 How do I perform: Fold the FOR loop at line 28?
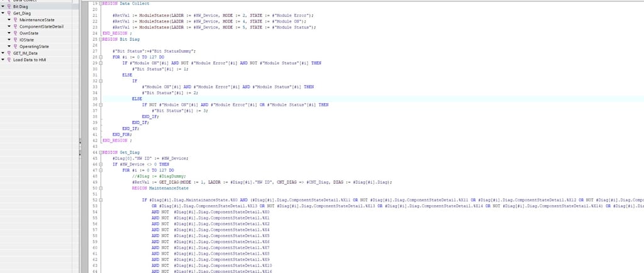click(101, 57)
